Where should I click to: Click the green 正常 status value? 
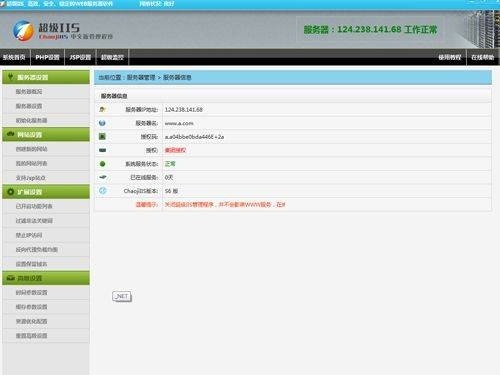170,164
